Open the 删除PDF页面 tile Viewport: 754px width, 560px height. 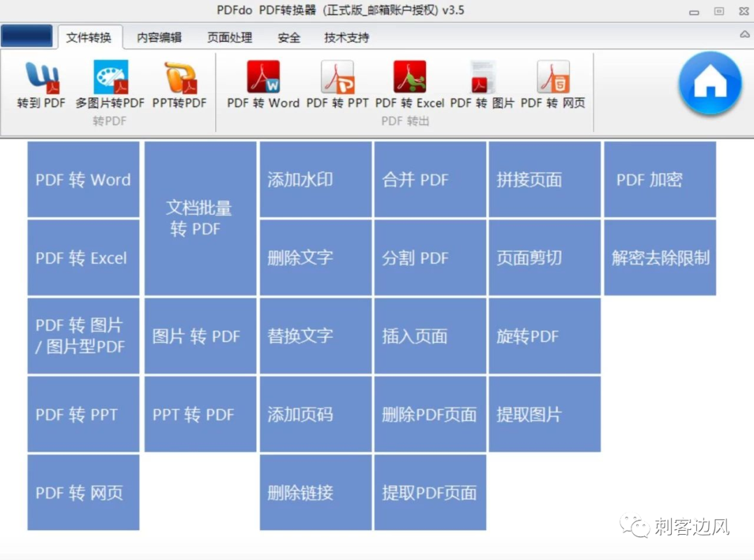pyautogui.click(x=430, y=414)
